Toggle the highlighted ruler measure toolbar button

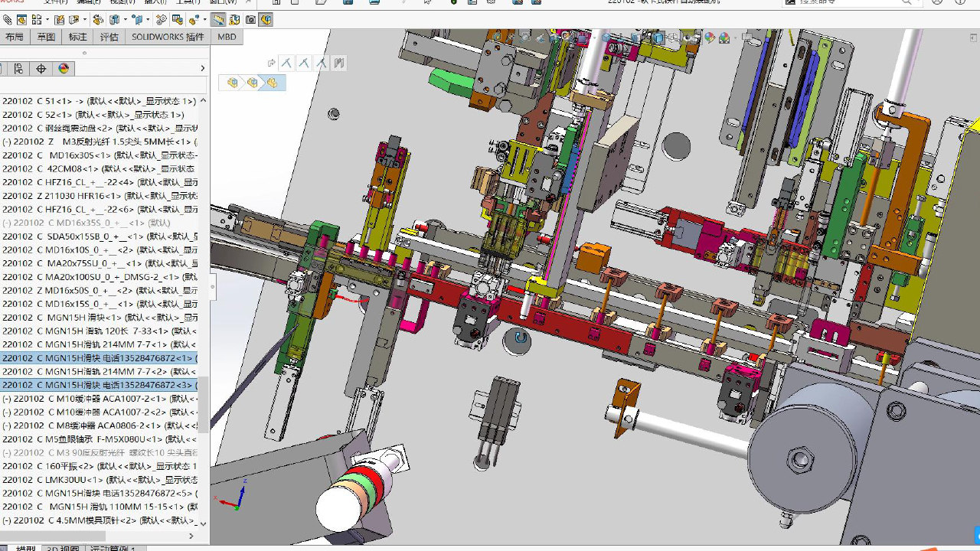[x=218, y=19]
